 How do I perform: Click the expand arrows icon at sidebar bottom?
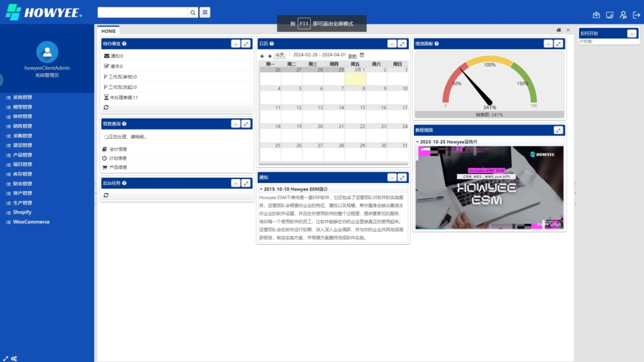[6, 358]
